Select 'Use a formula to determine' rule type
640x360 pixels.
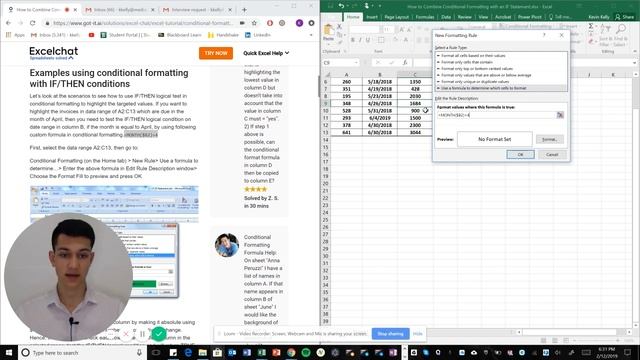click(x=501, y=88)
